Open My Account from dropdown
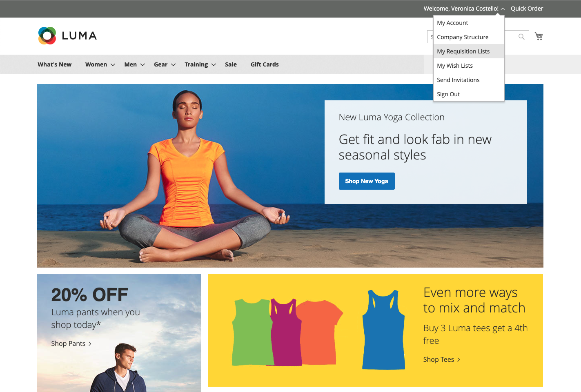The image size is (581, 392). click(469, 23)
